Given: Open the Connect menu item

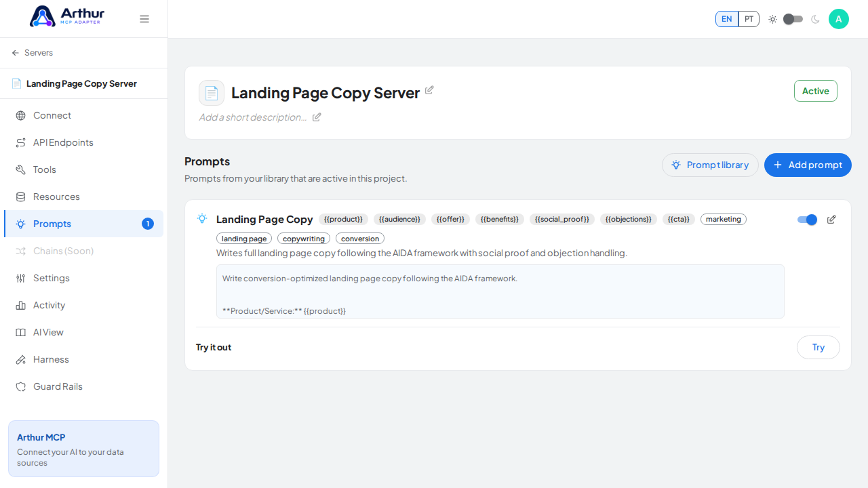Looking at the screenshot, I should coord(83,115).
